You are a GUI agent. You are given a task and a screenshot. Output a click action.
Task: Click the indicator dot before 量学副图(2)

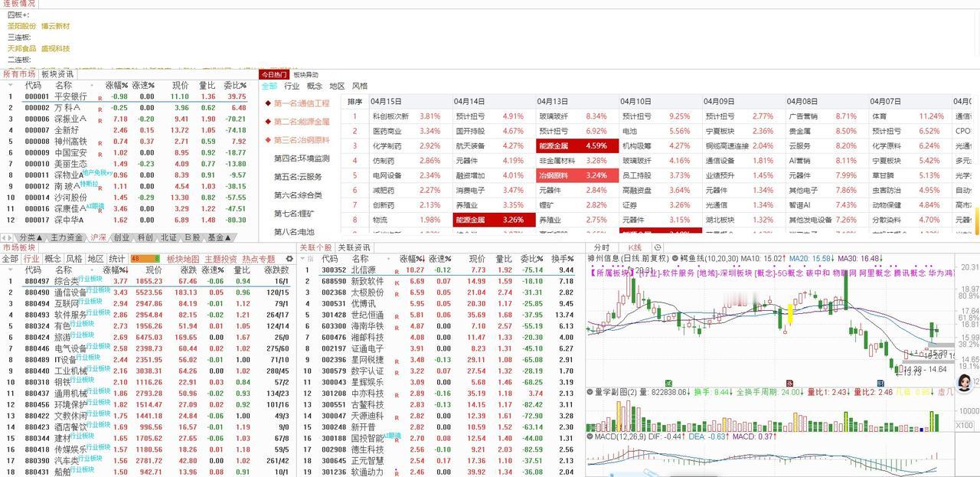tap(590, 391)
